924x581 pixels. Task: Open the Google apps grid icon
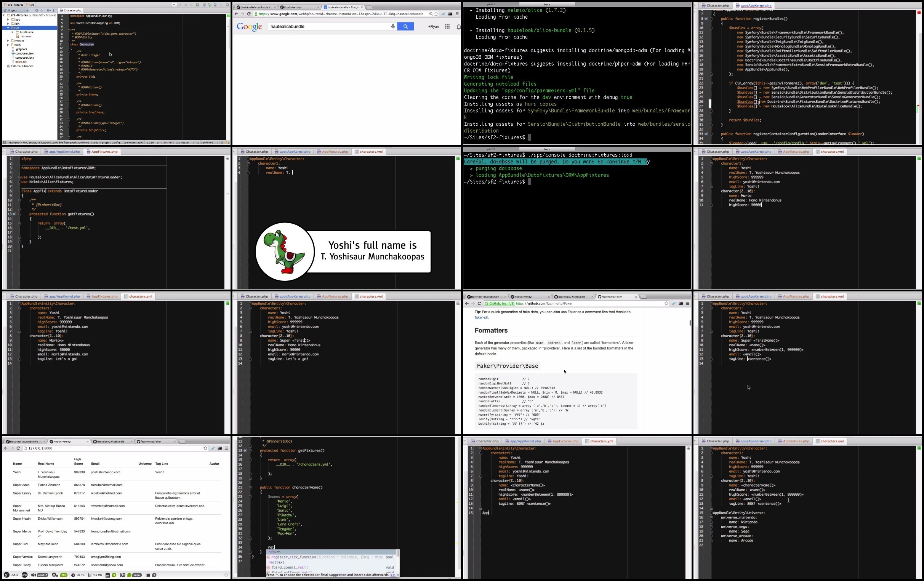coord(447,27)
